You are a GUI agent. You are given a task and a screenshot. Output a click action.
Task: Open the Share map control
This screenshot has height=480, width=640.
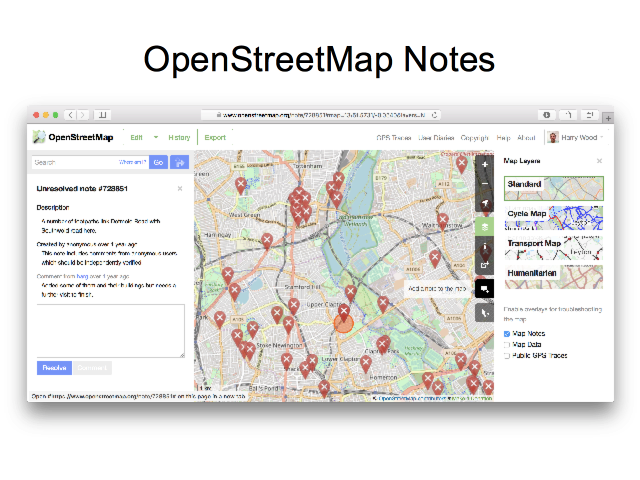point(484,265)
